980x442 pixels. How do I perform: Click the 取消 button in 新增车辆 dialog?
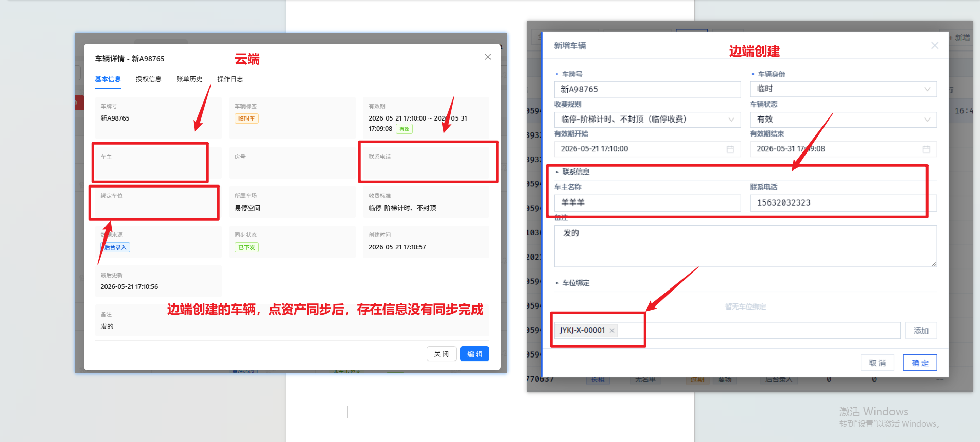[877, 363]
